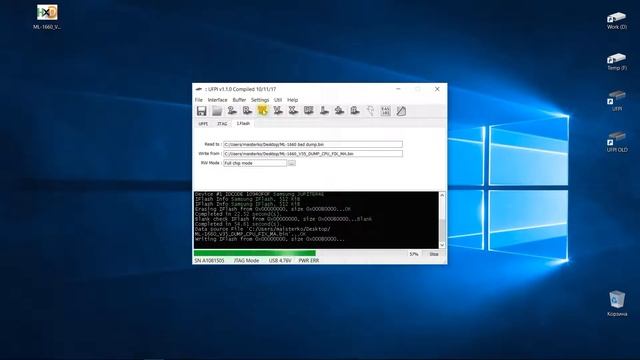Open the Interface menu
640x360 pixels.
[218, 100]
